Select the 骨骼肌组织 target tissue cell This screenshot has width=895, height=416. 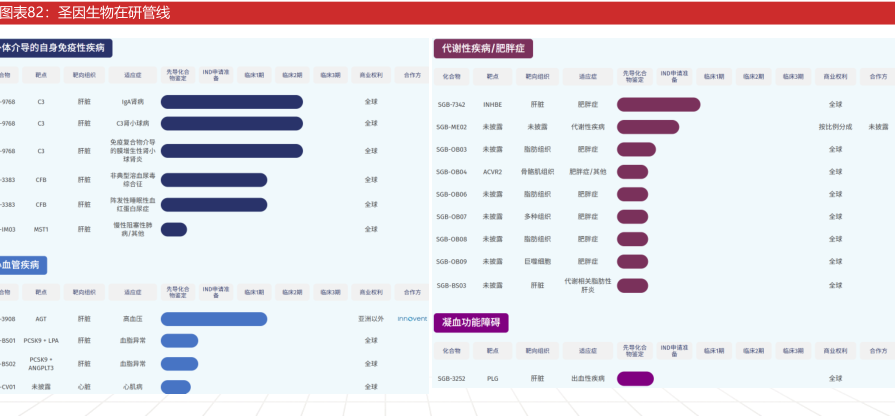537,171
